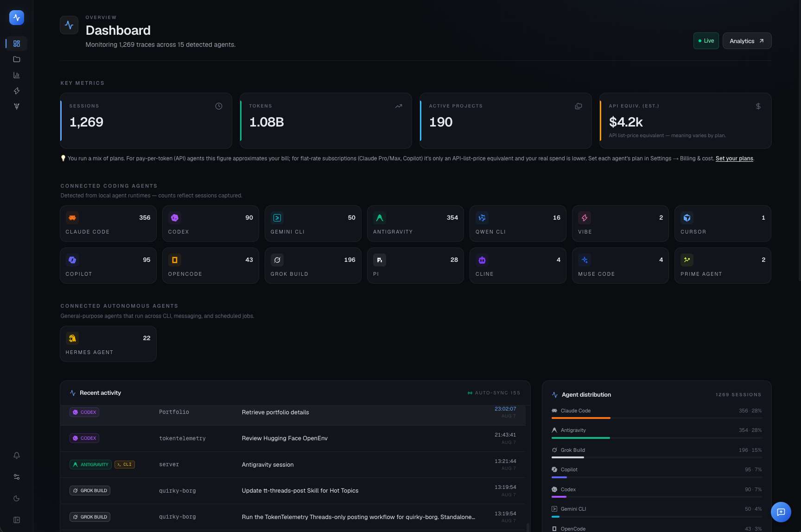Screen dimensions: 801x532
Task: Click the Dashboard header pulse icon
Action: [x=69, y=25]
